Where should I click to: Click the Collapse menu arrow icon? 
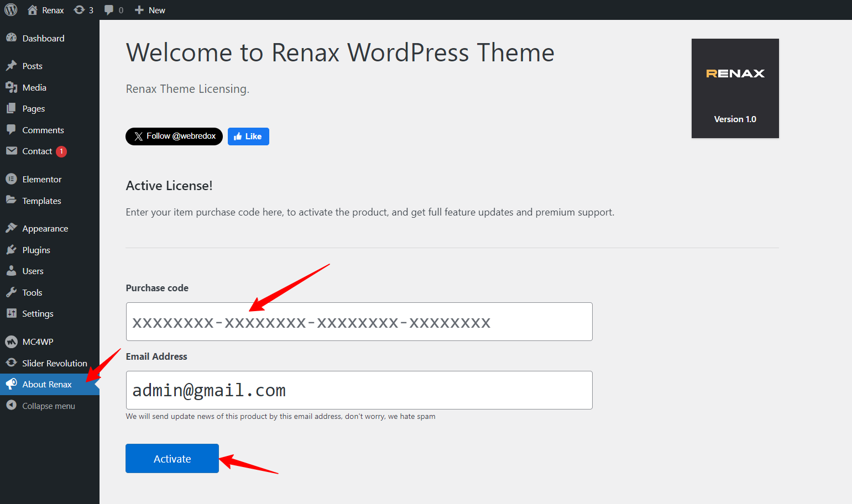(x=11, y=405)
